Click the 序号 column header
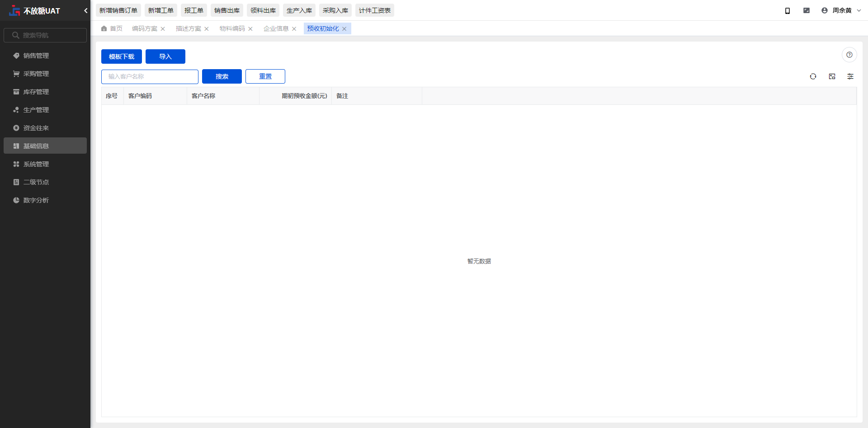 (112, 96)
